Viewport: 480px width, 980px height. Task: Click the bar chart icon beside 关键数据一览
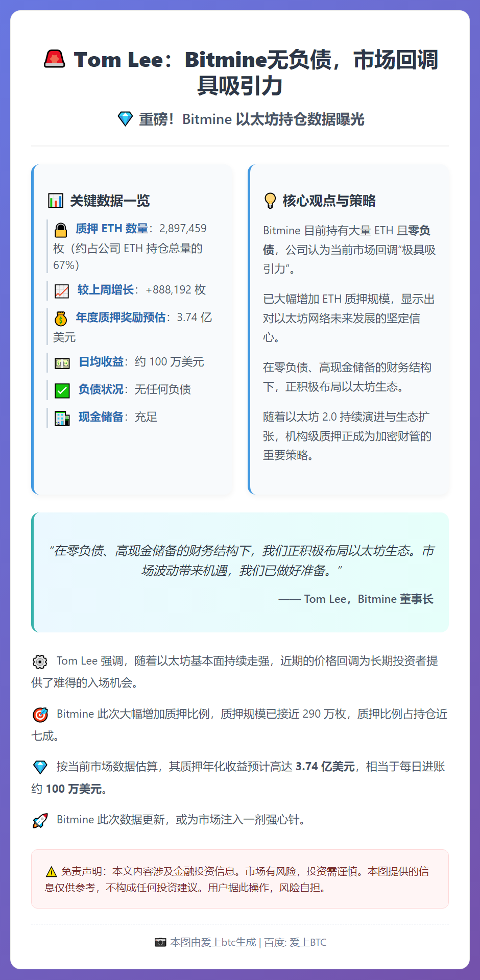(56, 201)
